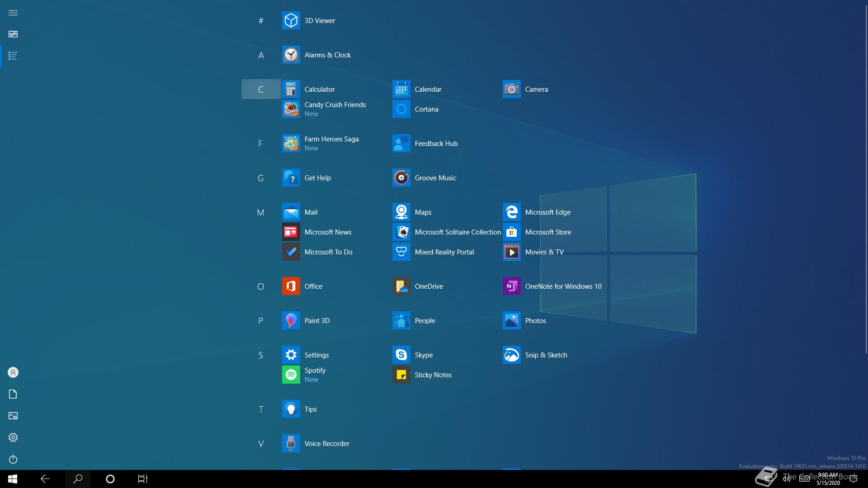Open Farm Heroes Saga icon
The height and width of the screenshot is (488, 868).
tap(291, 143)
